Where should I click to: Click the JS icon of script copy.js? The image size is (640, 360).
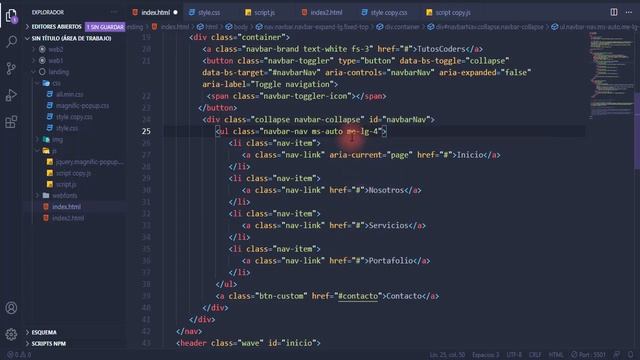point(50,173)
